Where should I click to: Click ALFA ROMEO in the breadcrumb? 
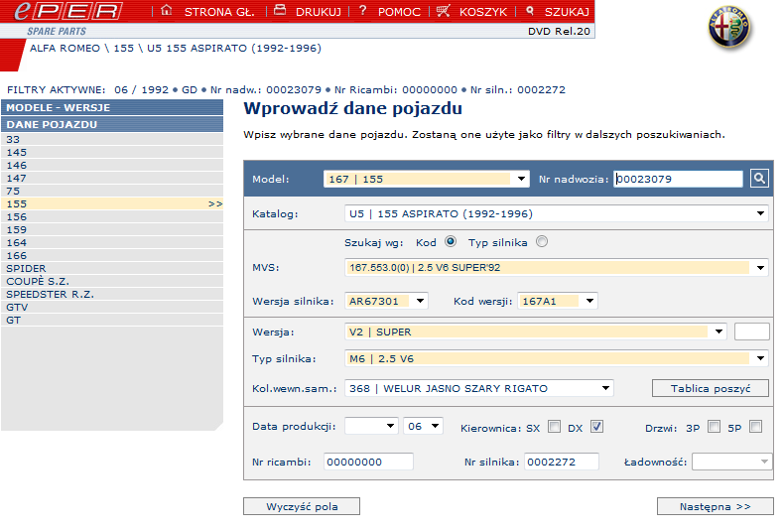pos(65,48)
